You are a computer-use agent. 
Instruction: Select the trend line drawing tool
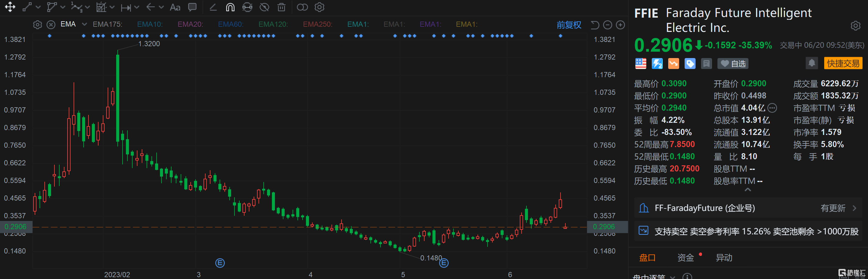pos(27,7)
